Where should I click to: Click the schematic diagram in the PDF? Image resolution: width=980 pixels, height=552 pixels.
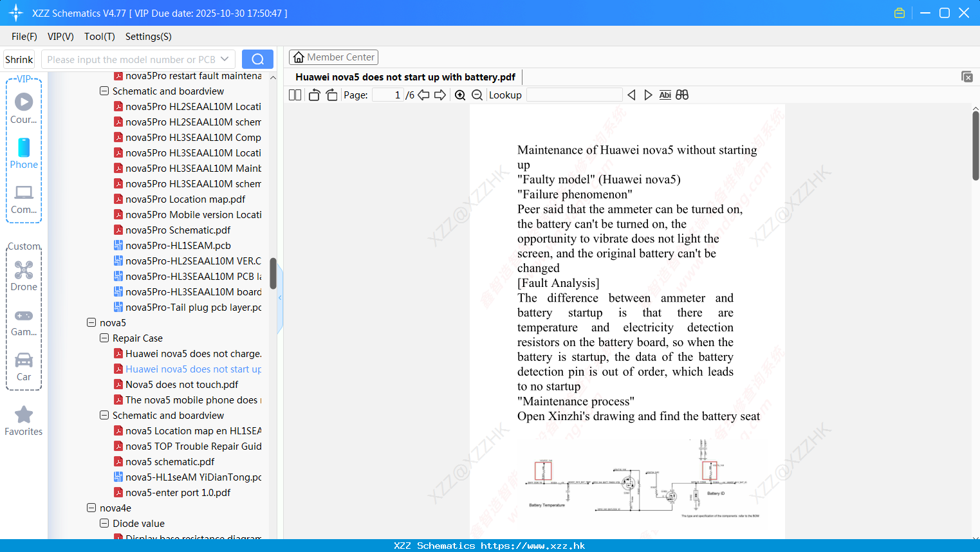[x=643, y=479]
